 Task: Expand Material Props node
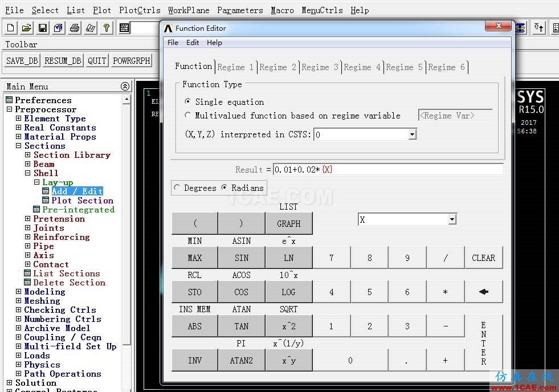click(x=19, y=137)
